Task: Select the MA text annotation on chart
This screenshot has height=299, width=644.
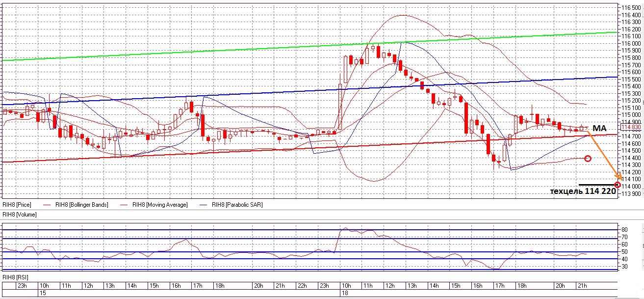Action: 599,128
